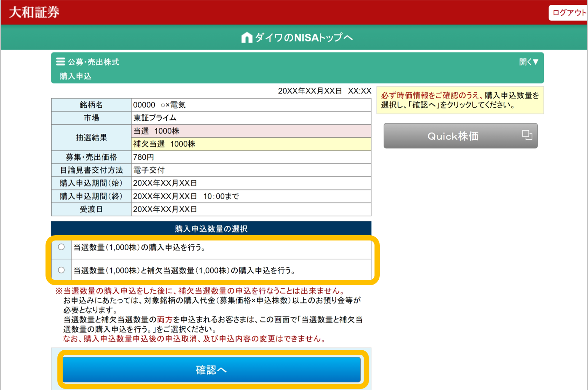Viewport: 588px width, 391px height.
Task: Click the 購入申込期間(終) header cell
Action: point(91,196)
